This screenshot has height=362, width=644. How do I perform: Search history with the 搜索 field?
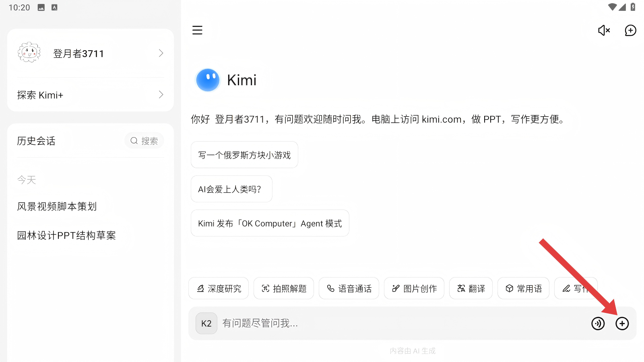[144, 141]
